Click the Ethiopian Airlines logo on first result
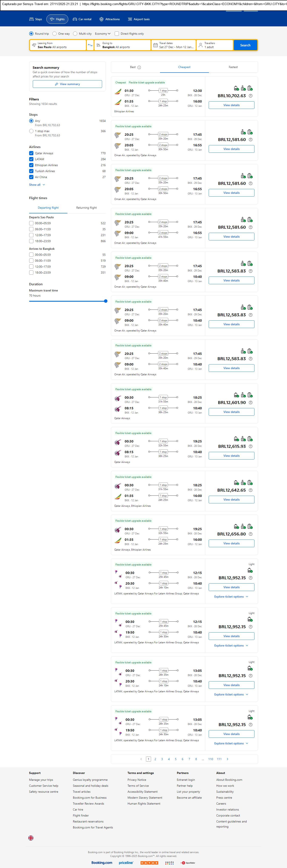Image resolution: width=287 pixels, height=868 pixels. (x=118, y=91)
